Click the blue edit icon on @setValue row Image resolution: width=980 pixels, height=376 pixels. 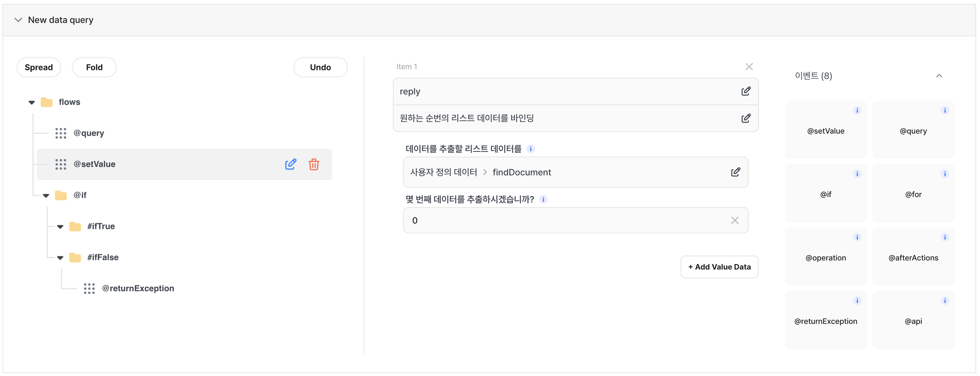pos(290,164)
